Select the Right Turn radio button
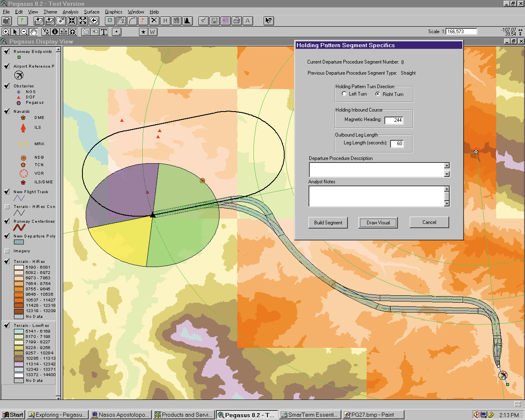This screenshot has height=420, width=525. pyautogui.click(x=378, y=94)
